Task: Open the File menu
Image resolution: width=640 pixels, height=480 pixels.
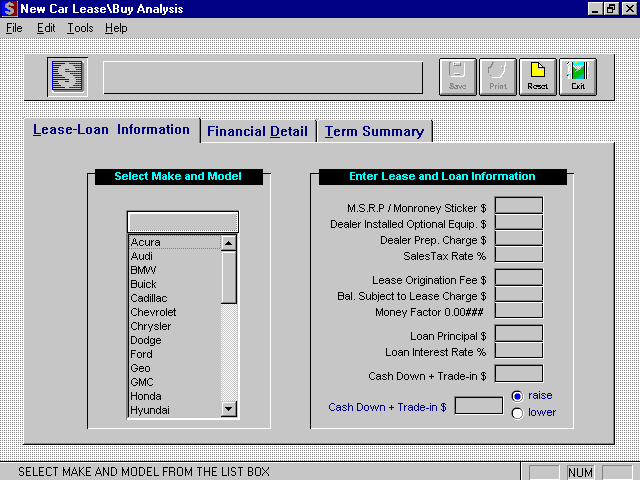Action: coord(14,28)
